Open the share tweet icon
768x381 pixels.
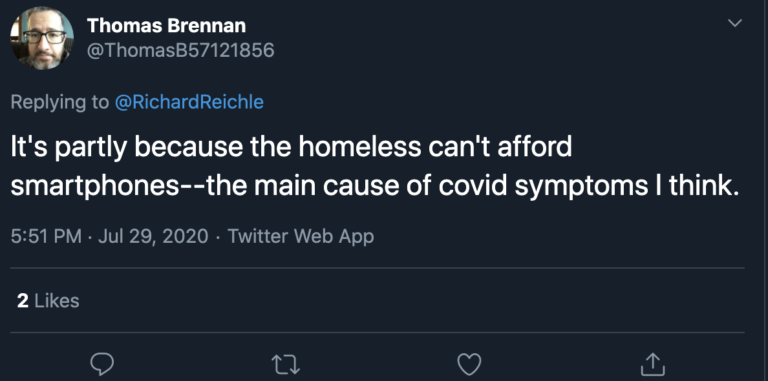coord(653,363)
